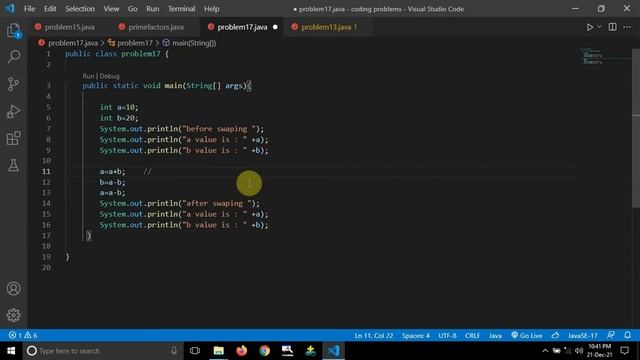The image size is (640, 360).
Task: Switch to the primefactors.java tab
Action: click(x=156, y=27)
